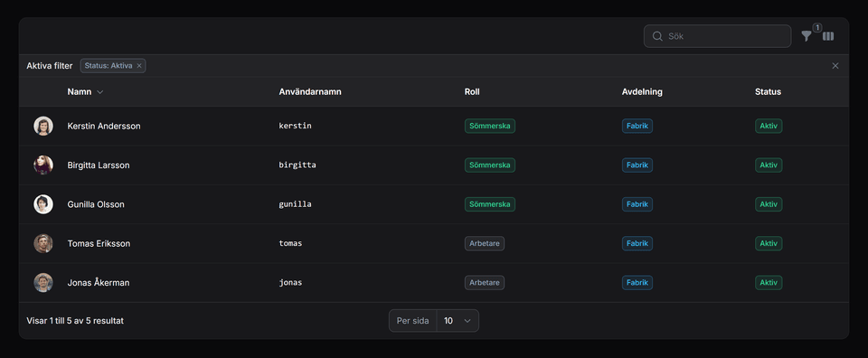The height and width of the screenshot is (358, 868).
Task: Click Fabrik badge in Jonas's row
Action: [x=637, y=283]
